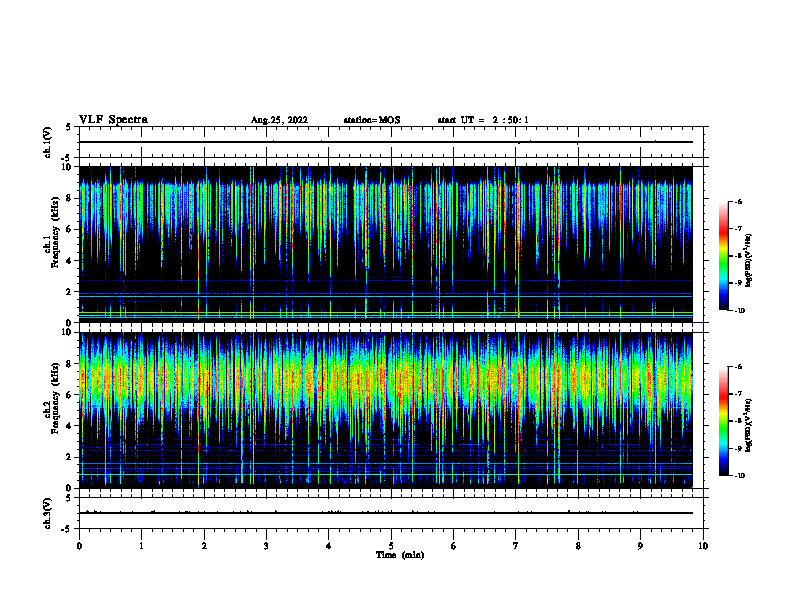Screen dimensions: 792x612
Task: Click the ch.2 frequency axis tick "4"
Action: 70,426
